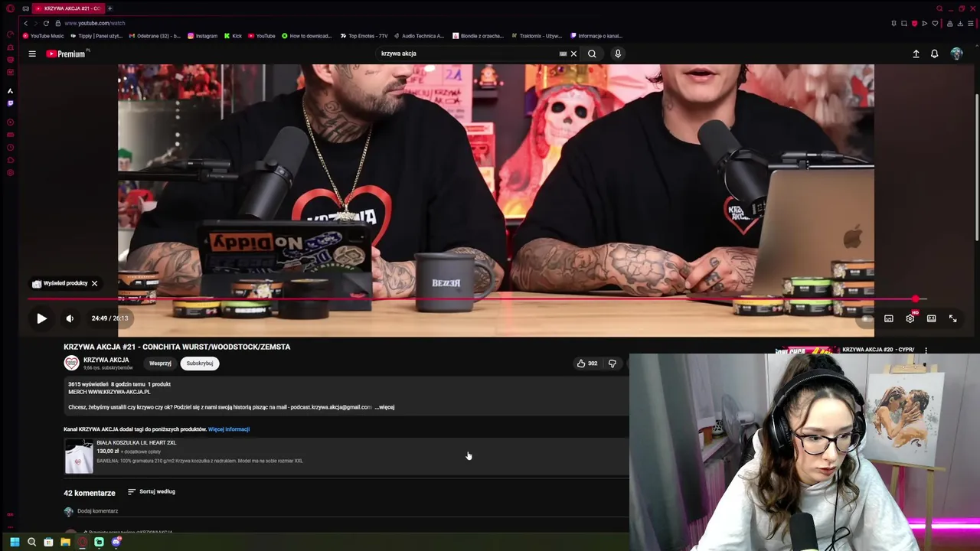Open the Instagram bookmark
Viewport: 980px width, 551px height.
pos(202,36)
